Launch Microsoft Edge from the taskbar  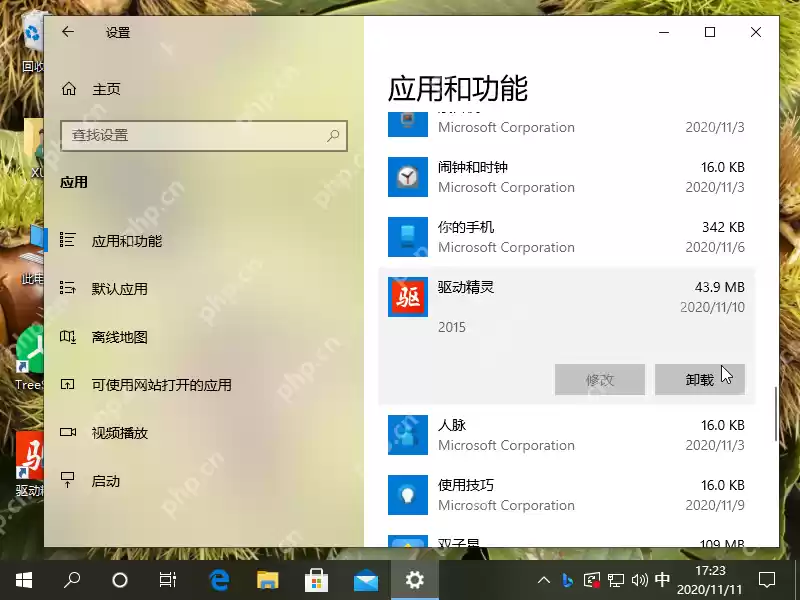click(219, 578)
